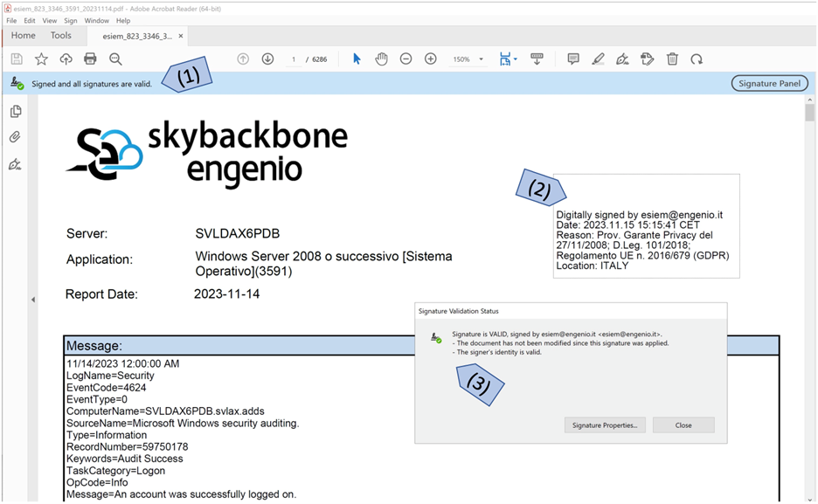
Task: Click inside the page number field
Action: pyautogui.click(x=294, y=59)
